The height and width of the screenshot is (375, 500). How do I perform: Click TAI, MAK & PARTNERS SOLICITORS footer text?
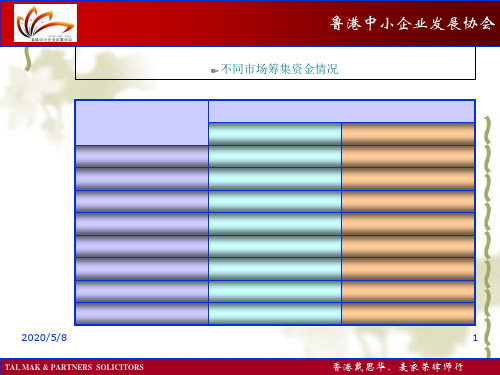pyautogui.click(x=74, y=367)
